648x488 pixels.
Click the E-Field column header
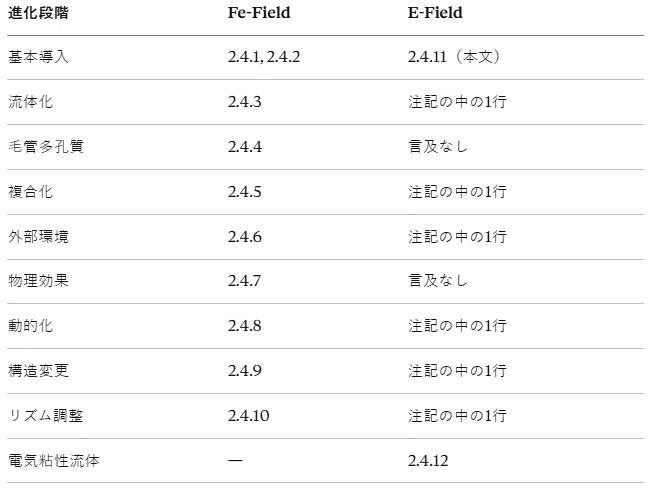point(435,13)
